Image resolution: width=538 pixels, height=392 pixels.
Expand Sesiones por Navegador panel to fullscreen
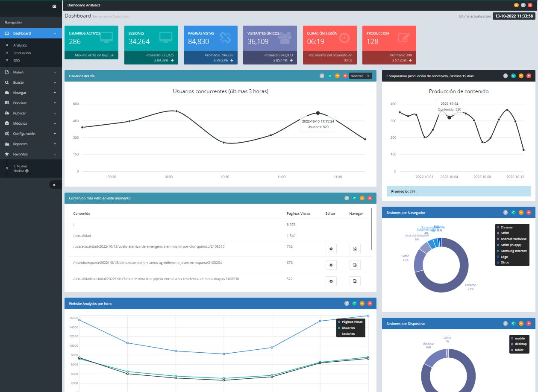click(506, 213)
